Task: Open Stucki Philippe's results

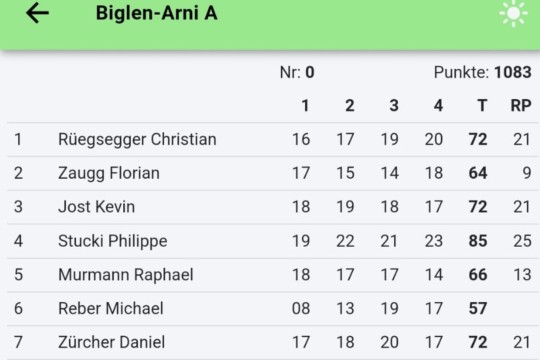Action: [x=272, y=241]
